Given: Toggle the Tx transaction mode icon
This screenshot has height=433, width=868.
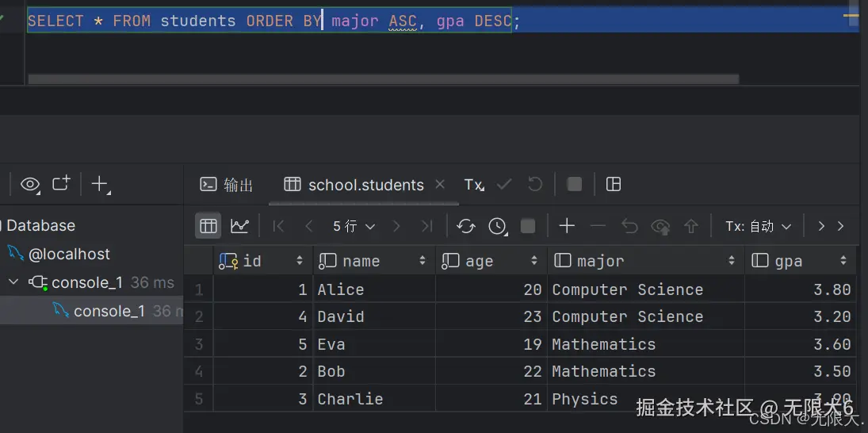Looking at the screenshot, I should [473, 185].
